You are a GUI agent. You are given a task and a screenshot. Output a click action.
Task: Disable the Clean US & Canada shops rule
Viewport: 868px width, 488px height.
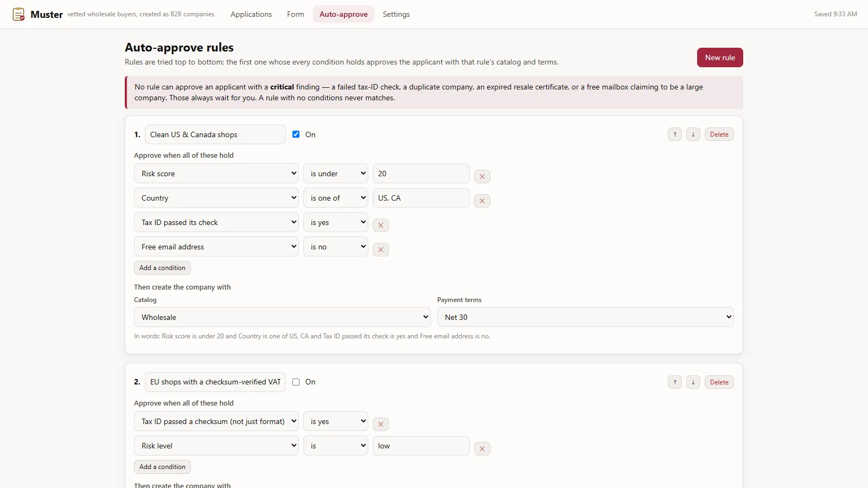[296, 134]
